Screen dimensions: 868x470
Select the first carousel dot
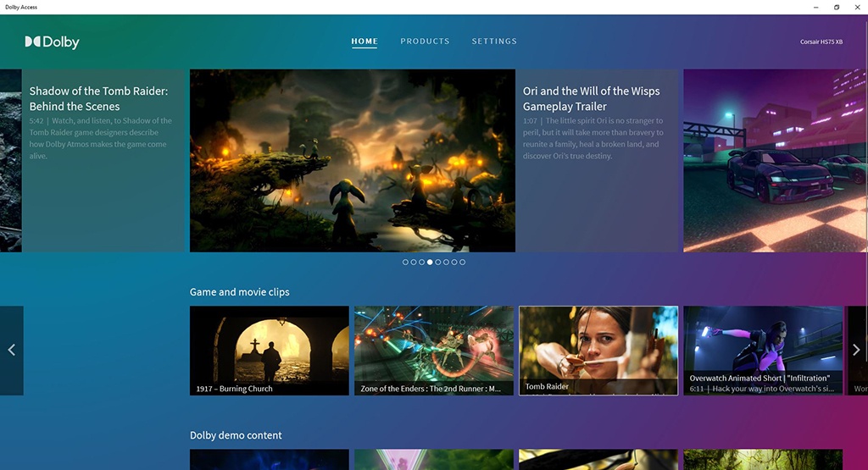[405, 262]
